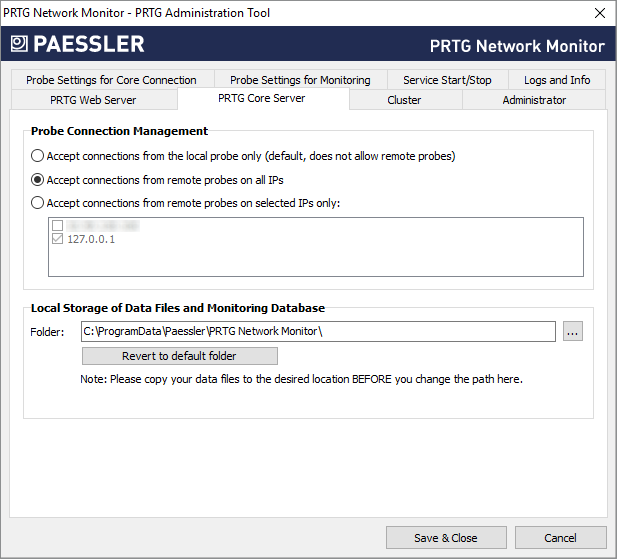Image resolution: width=617 pixels, height=559 pixels.
Task: Select local probe only connections option
Action: tap(38, 156)
